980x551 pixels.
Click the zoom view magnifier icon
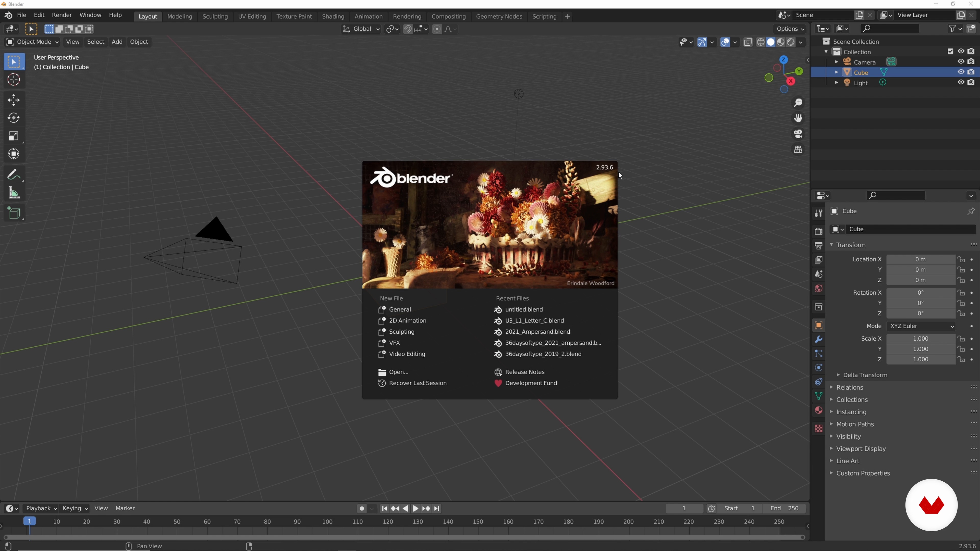coord(798,103)
